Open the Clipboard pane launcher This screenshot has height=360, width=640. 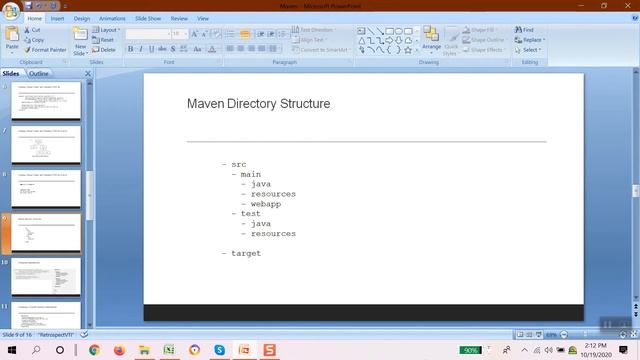click(x=64, y=62)
